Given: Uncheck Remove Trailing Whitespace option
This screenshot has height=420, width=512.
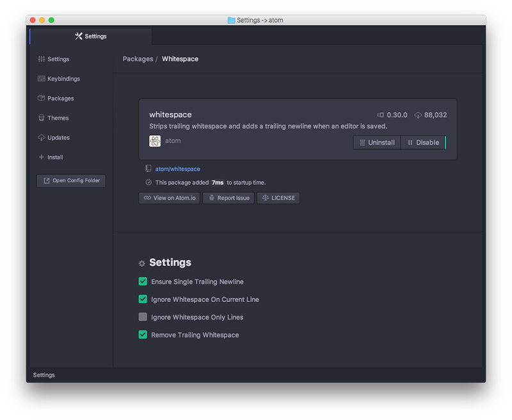Looking at the screenshot, I should point(143,335).
